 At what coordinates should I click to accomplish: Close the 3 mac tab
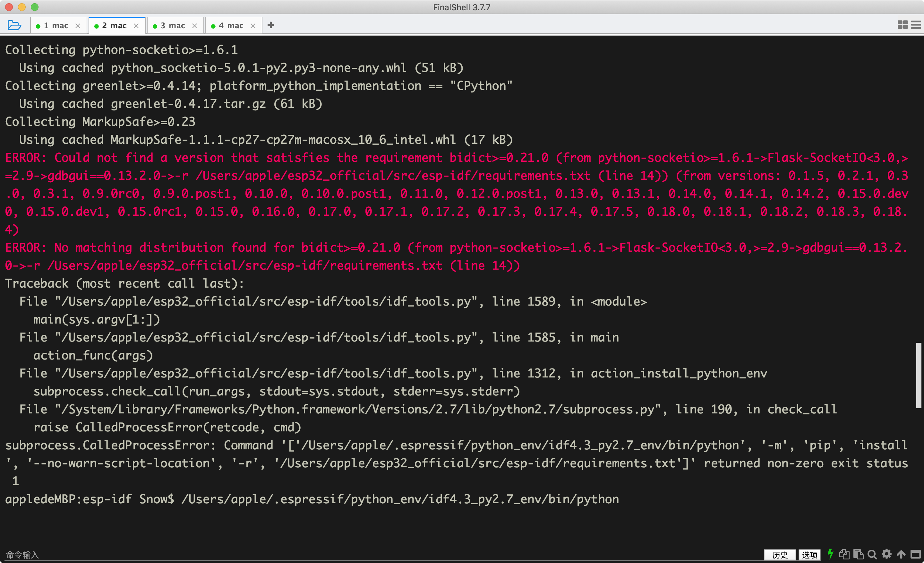pyautogui.click(x=194, y=26)
